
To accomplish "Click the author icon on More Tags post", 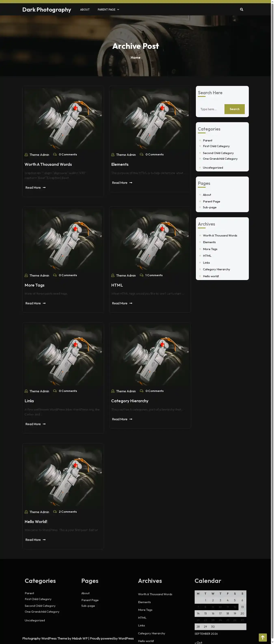I will coord(26,276).
